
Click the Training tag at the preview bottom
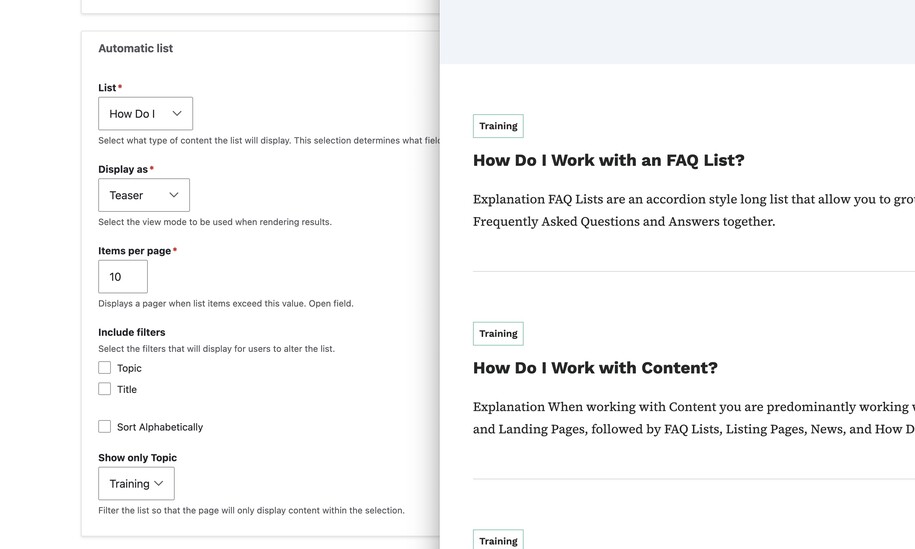(x=498, y=540)
